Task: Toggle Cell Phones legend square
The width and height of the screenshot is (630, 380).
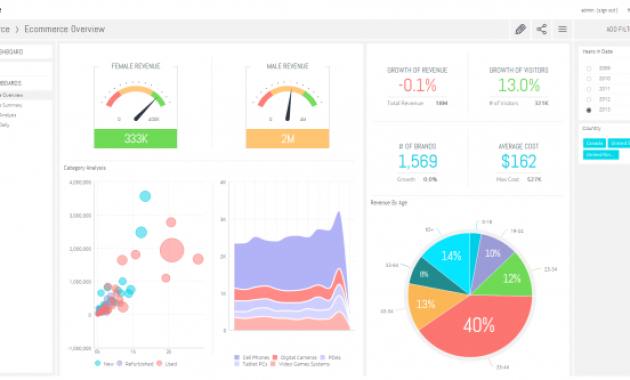Action: coord(237,357)
